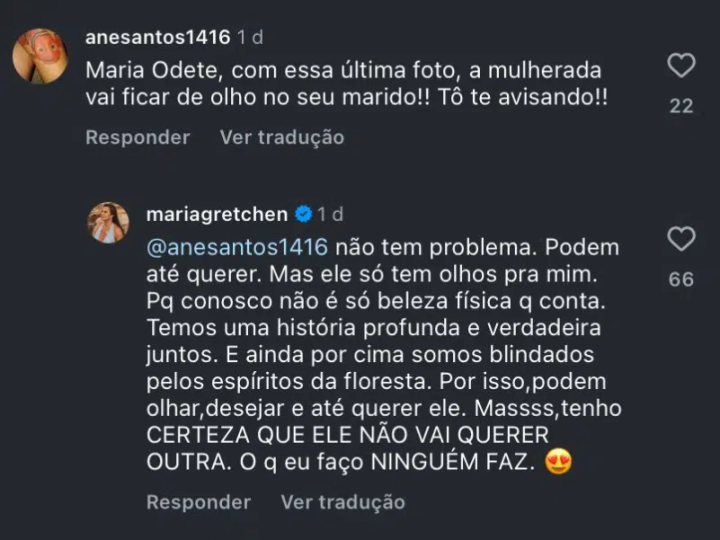Reply to anesantos1416's comment with Responder

tap(137, 137)
